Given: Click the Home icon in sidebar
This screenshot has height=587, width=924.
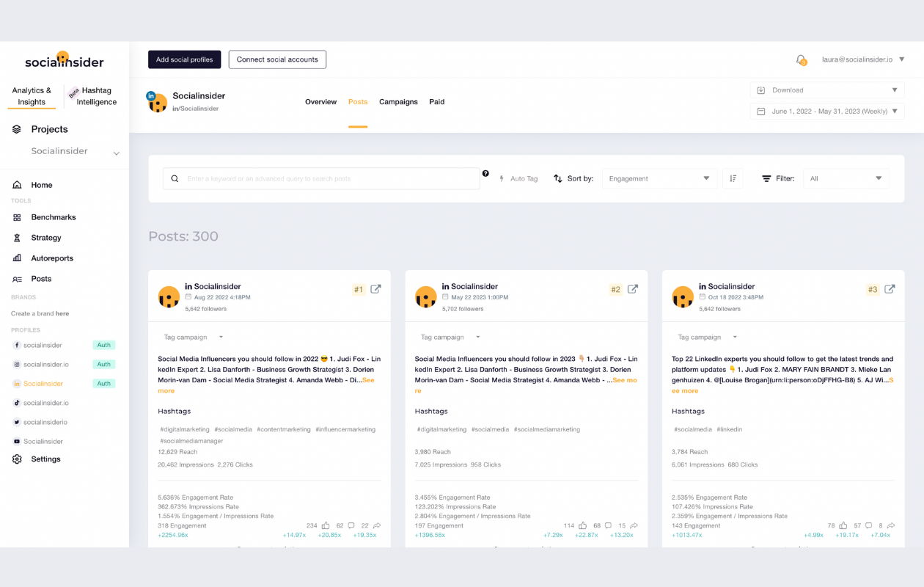Looking at the screenshot, I should [17, 185].
